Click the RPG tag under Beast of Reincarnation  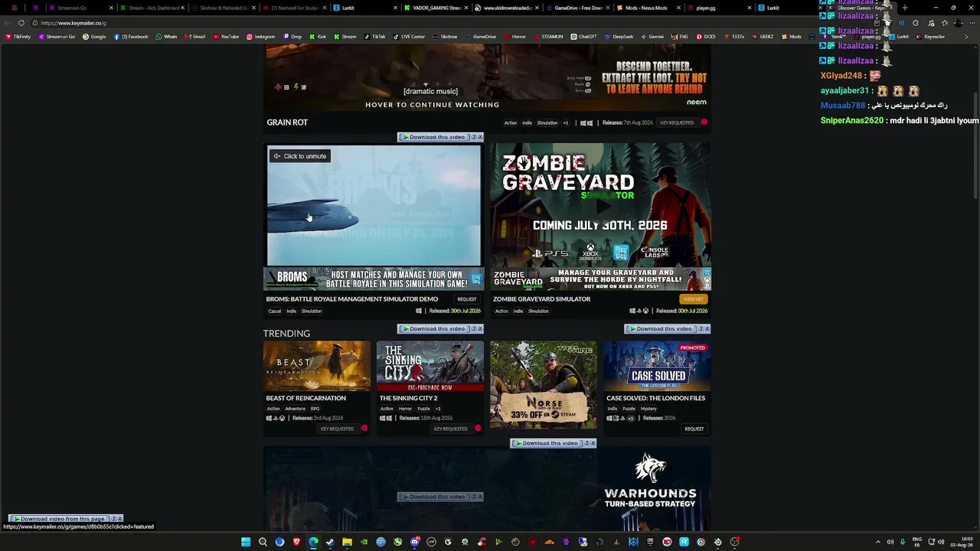(x=315, y=409)
